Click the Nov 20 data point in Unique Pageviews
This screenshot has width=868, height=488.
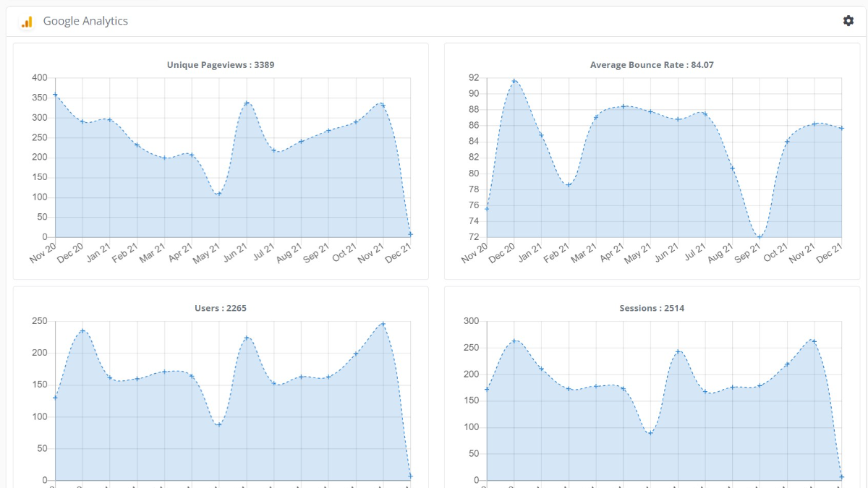55,95
